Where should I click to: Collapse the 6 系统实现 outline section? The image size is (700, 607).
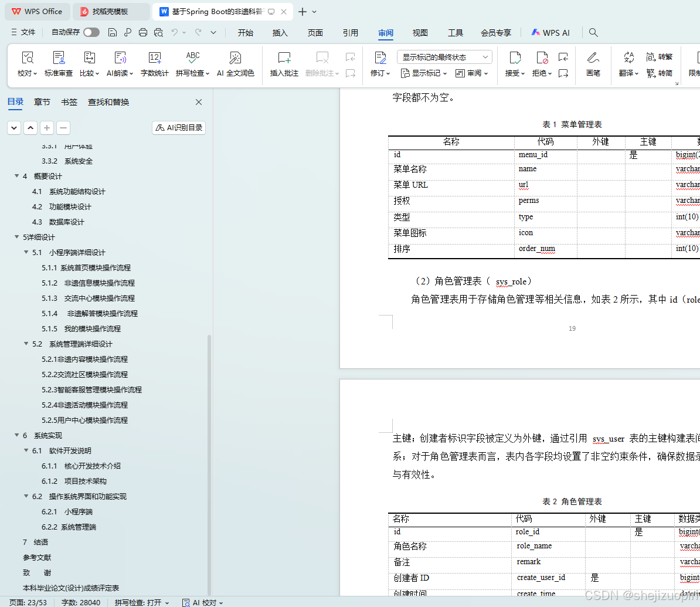[16, 435]
